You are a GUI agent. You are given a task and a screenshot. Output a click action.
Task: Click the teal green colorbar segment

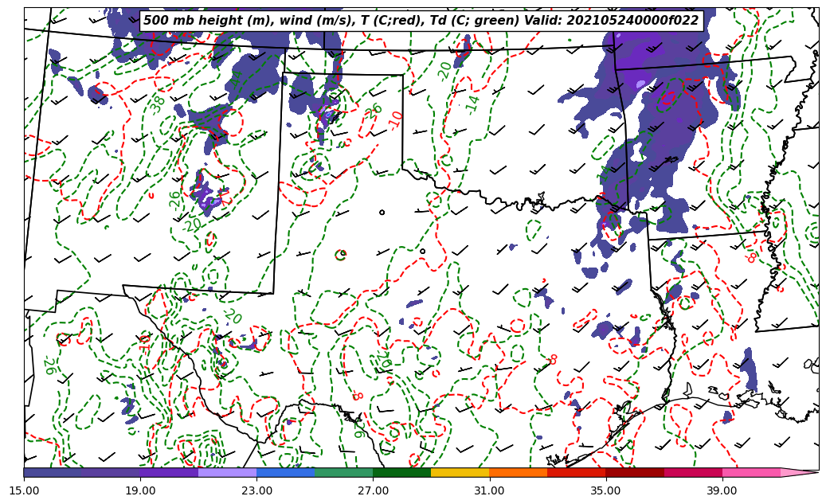coord(343,472)
